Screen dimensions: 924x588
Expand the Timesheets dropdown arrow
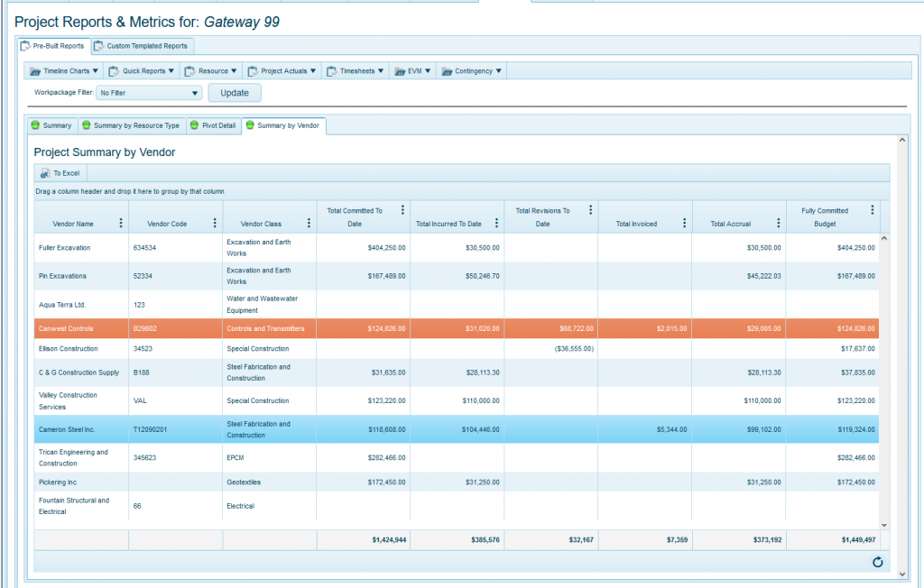(382, 70)
